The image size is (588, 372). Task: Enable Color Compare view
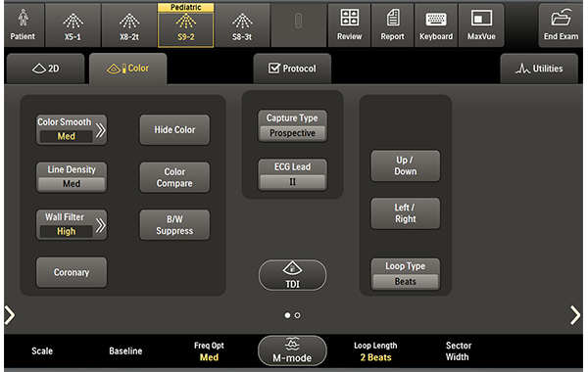click(174, 177)
